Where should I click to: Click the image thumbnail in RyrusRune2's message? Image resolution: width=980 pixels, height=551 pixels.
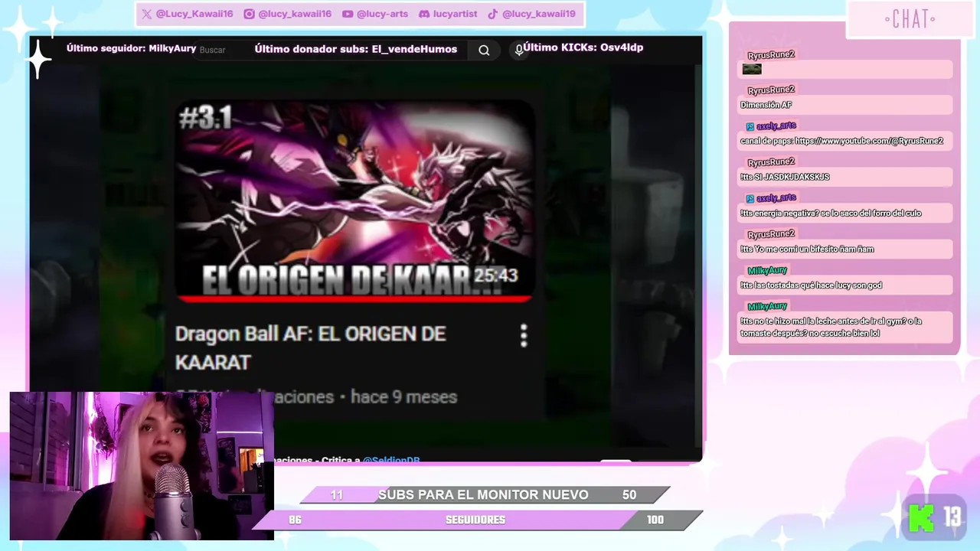tap(752, 69)
